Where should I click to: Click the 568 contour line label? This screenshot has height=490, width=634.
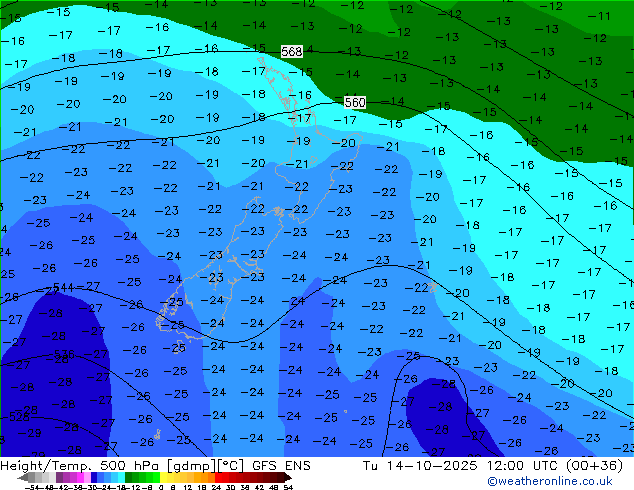(x=291, y=51)
